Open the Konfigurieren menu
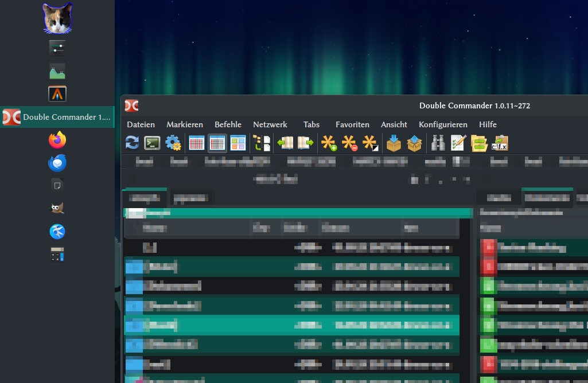The image size is (588, 383). 443,124
